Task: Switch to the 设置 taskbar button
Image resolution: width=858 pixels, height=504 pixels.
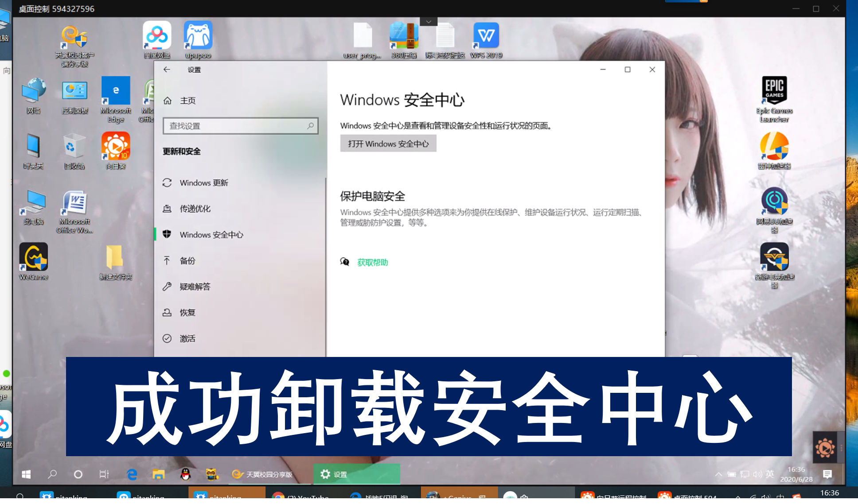Action: pyautogui.click(x=357, y=474)
